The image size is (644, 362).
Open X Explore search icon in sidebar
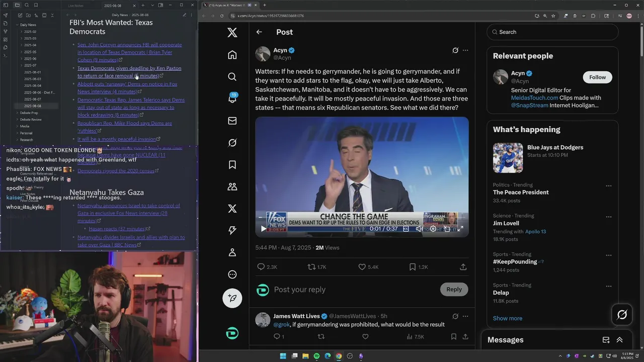pos(232,76)
